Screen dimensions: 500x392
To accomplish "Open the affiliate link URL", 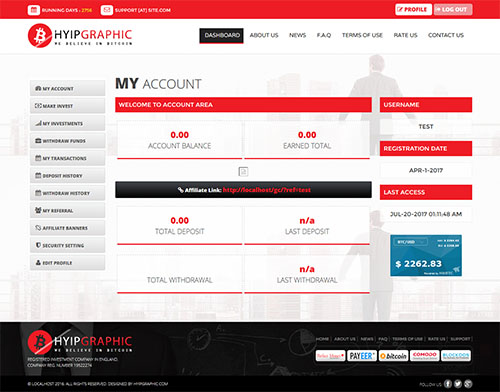I will click(x=267, y=190).
